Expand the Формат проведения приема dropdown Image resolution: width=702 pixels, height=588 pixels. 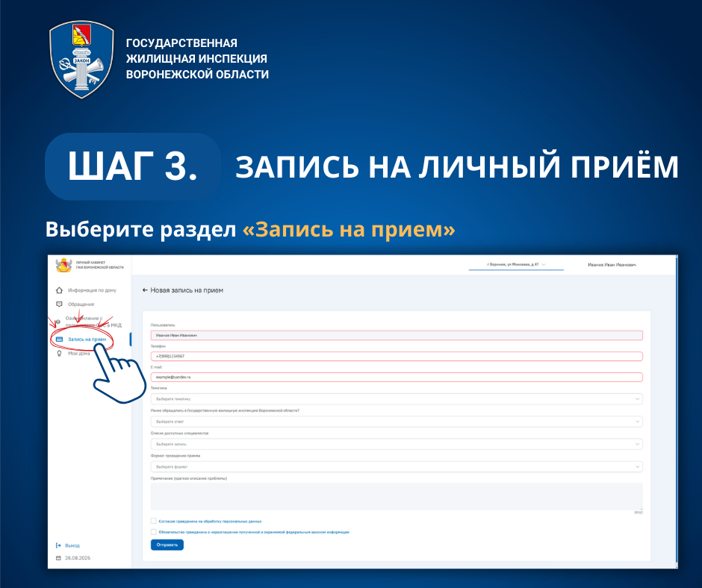pos(396,466)
